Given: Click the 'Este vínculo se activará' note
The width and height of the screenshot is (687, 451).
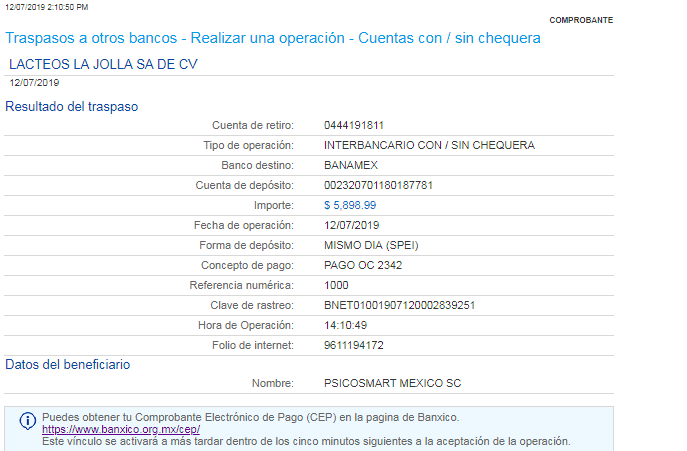Looking at the screenshot, I should click(x=306, y=441).
